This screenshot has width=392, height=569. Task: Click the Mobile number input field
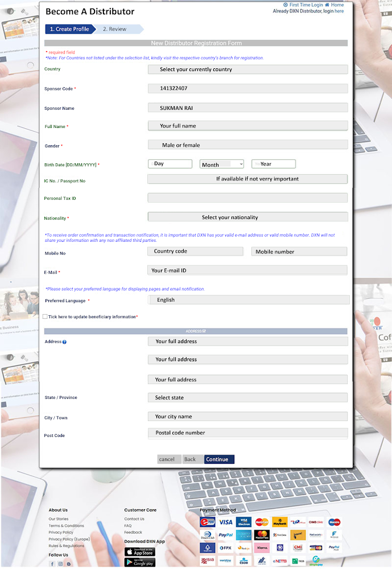(x=299, y=251)
